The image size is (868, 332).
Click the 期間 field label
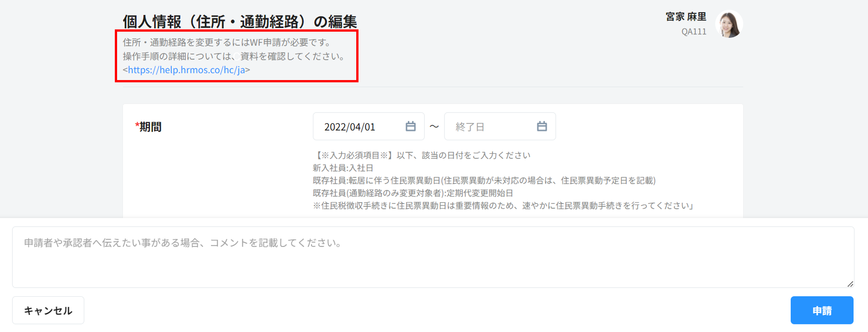point(150,127)
